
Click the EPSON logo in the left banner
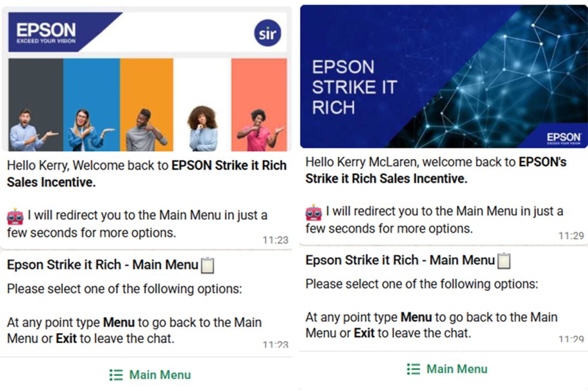46,32
